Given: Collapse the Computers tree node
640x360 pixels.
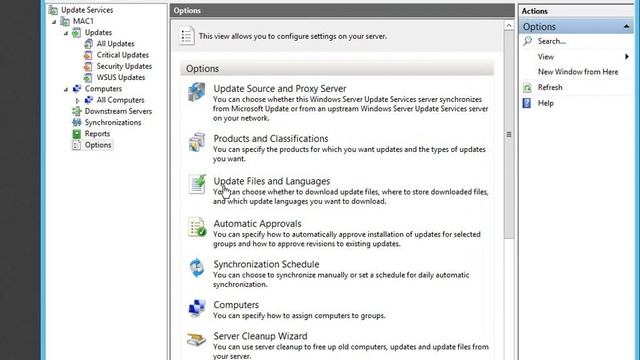Looking at the screenshot, I should (x=66, y=89).
